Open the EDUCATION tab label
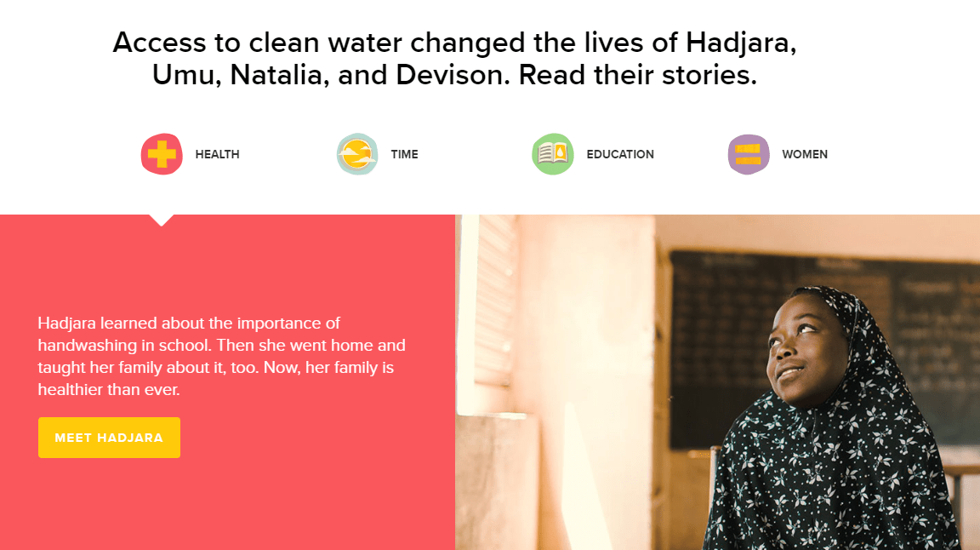Screen dimensions: 980x550 click(620, 155)
